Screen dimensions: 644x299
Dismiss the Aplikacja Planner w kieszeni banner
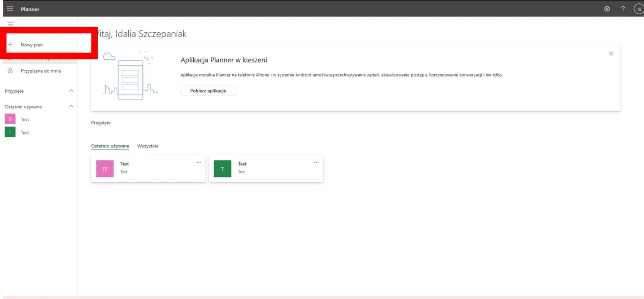(611, 54)
